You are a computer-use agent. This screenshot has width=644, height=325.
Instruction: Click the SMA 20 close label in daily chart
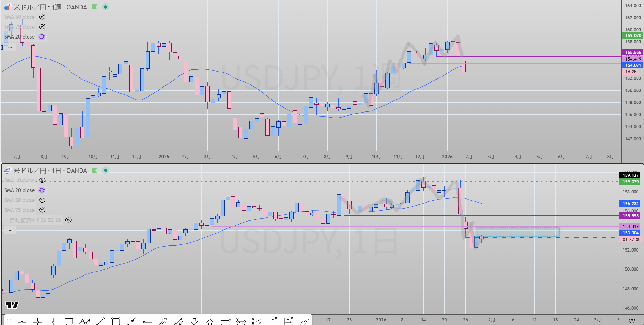pyautogui.click(x=19, y=190)
